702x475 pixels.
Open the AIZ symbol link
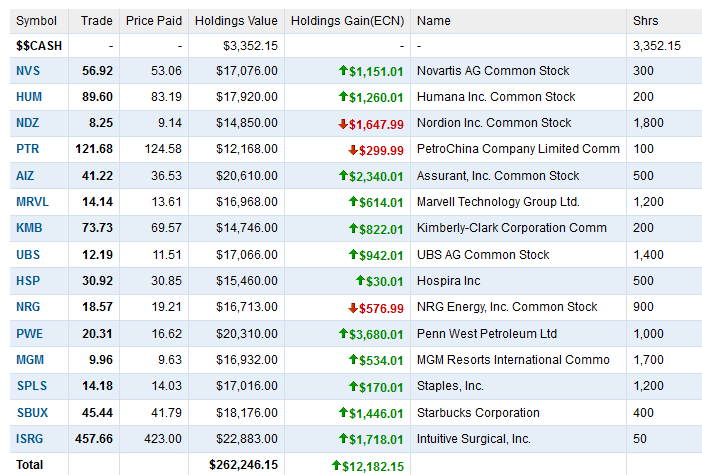click(x=25, y=175)
